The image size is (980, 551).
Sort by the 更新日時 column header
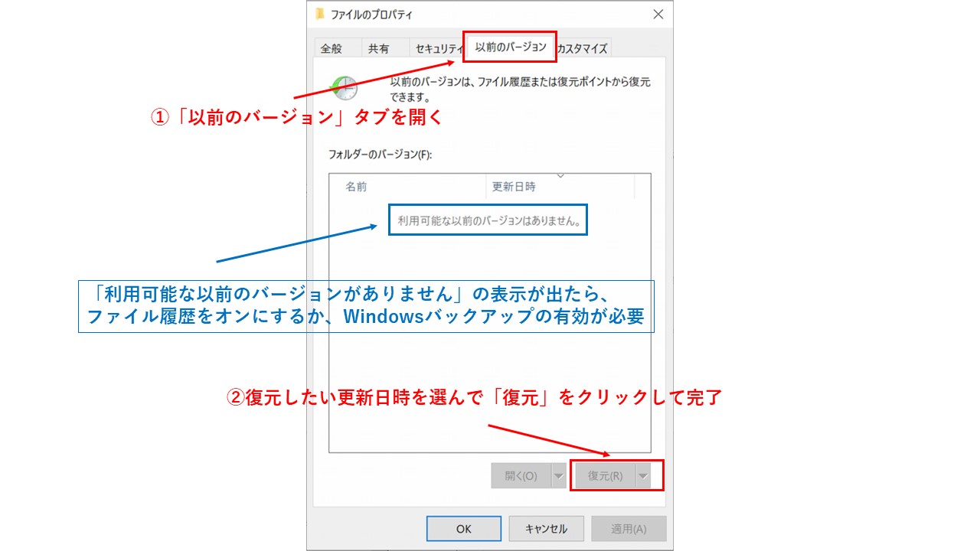[560, 187]
